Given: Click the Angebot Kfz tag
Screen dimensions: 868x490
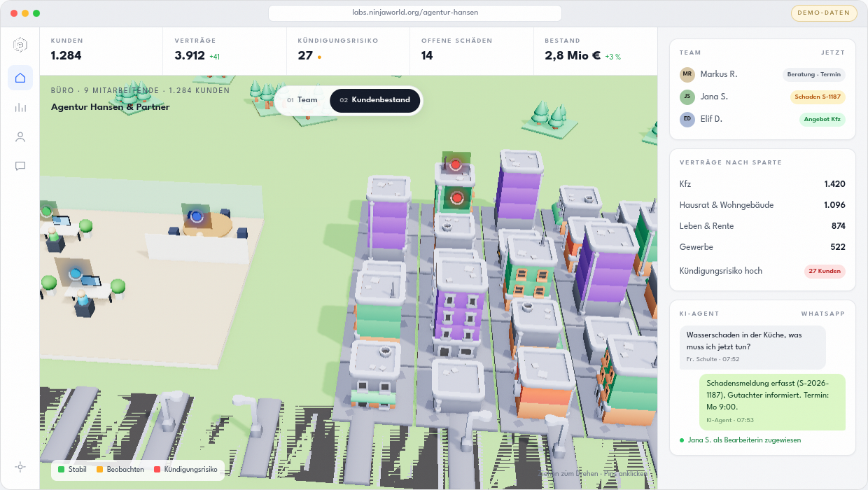Looking at the screenshot, I should point(822,119).
